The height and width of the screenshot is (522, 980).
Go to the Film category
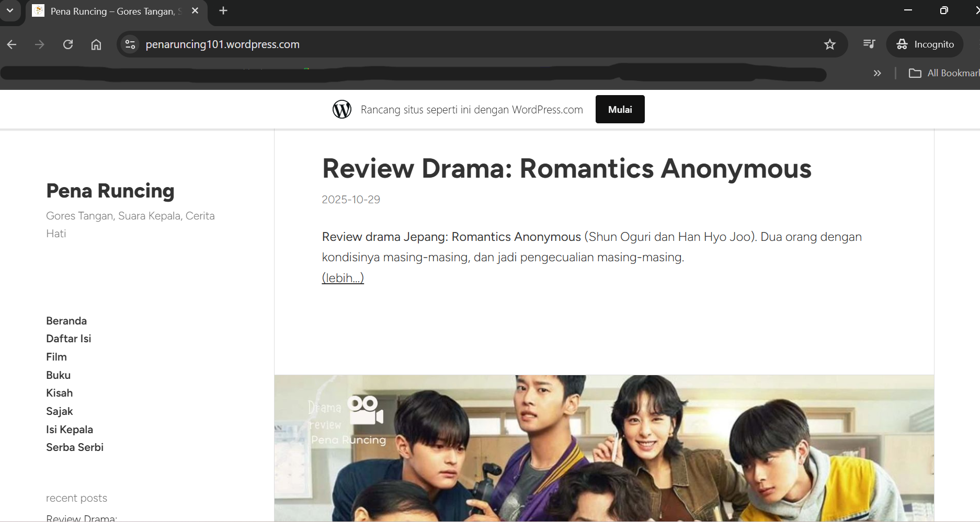[56, 357]
